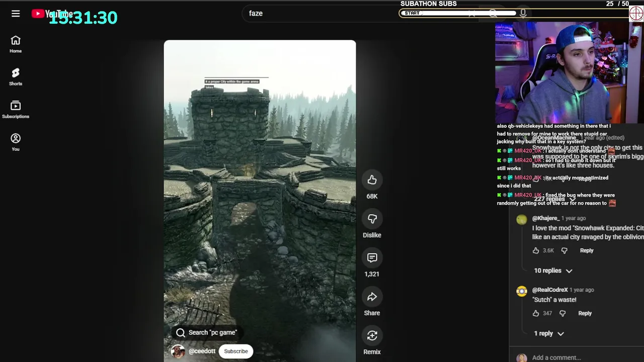Click the 1 year ago timestamp on Khajere_ comment
This screenshot has width=644, height=362.
coord(574,218)
